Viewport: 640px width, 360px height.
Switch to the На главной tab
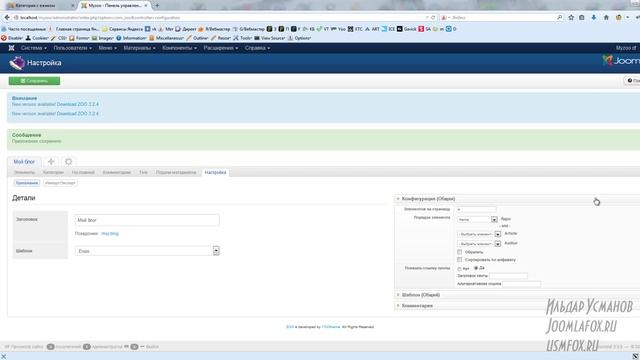83,172
